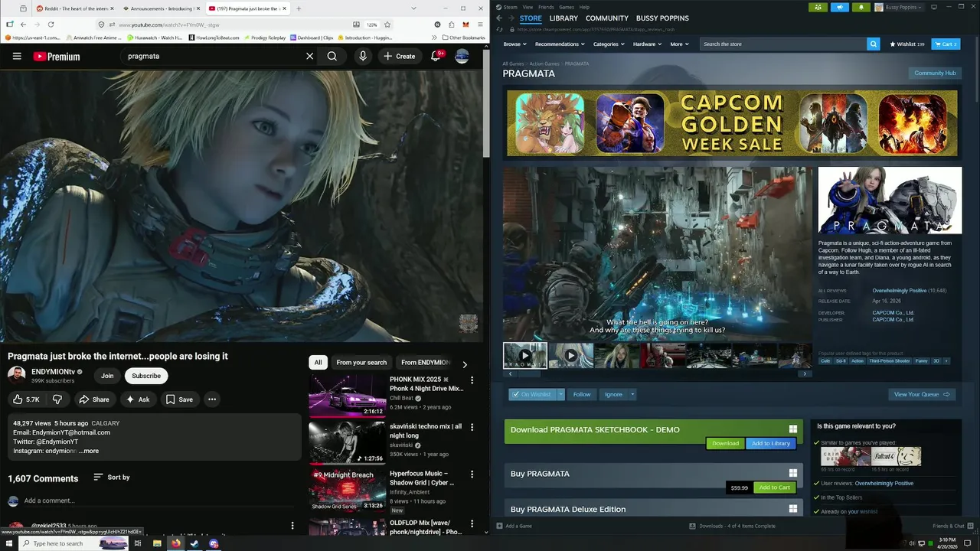This screenshot has height=551, width=980.
Task: Open Sort by for comments
Action: [112, 477]
